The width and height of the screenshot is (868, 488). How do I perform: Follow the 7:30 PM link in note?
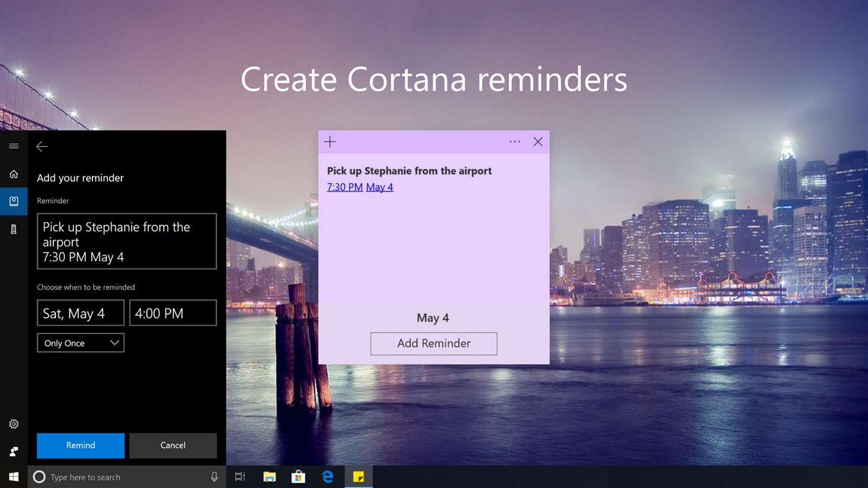pyautogui.click(x=345, y=187)
